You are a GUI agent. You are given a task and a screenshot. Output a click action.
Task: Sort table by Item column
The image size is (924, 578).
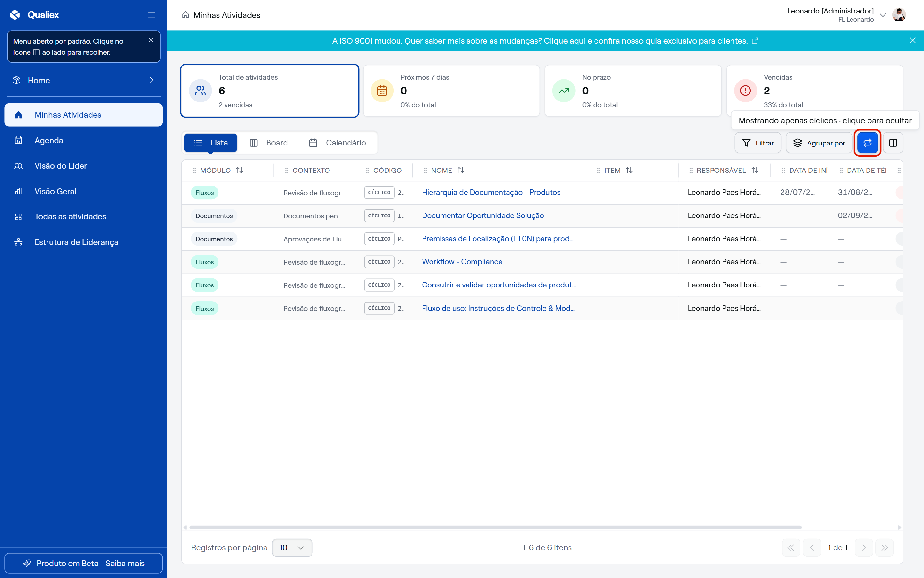click(629, 171)
